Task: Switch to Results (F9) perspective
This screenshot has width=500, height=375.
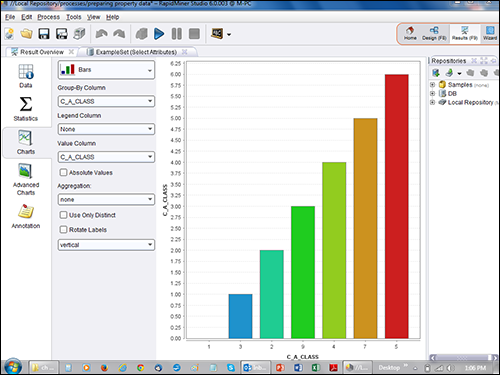Action: coord(465,33)
